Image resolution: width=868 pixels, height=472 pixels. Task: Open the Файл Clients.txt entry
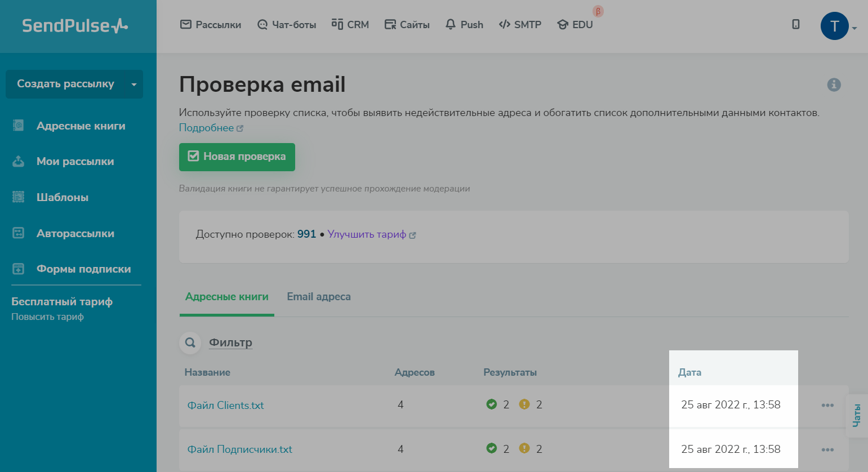225,406
